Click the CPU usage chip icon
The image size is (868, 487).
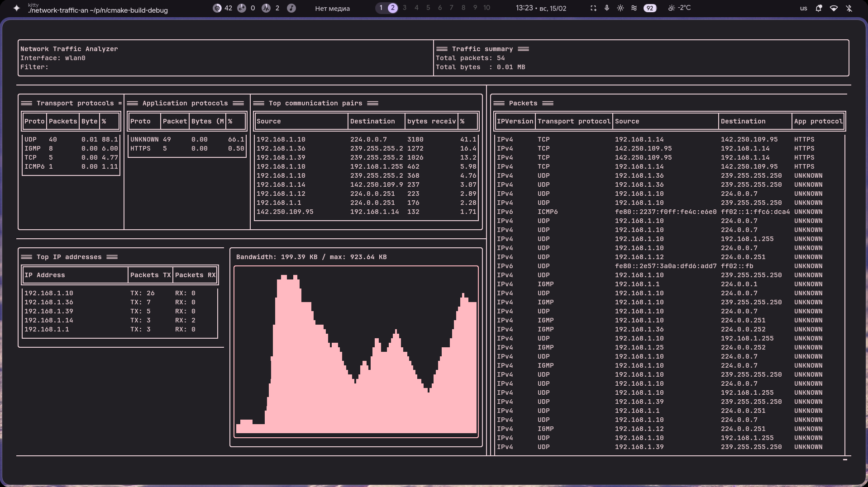click(x=217, y=8)
